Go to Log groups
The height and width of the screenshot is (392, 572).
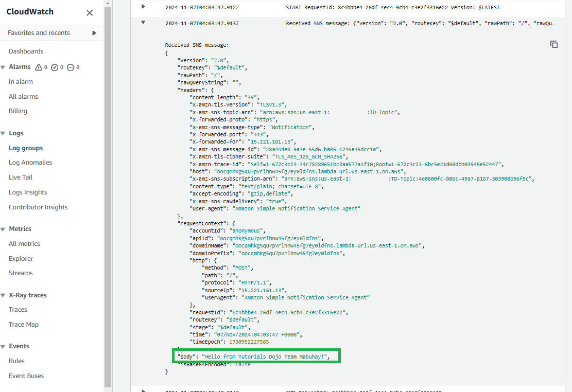[26, 148]
